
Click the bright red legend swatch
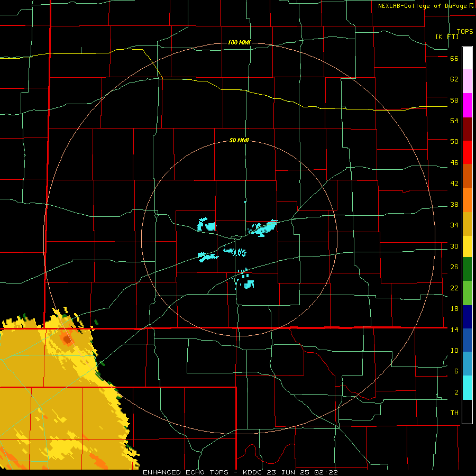point(467,152)
